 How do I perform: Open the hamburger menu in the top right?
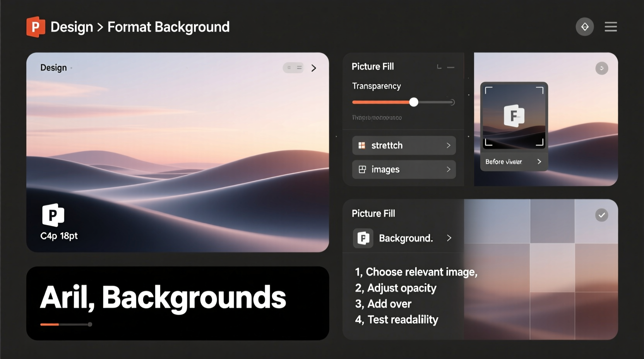tap(610, 27)
